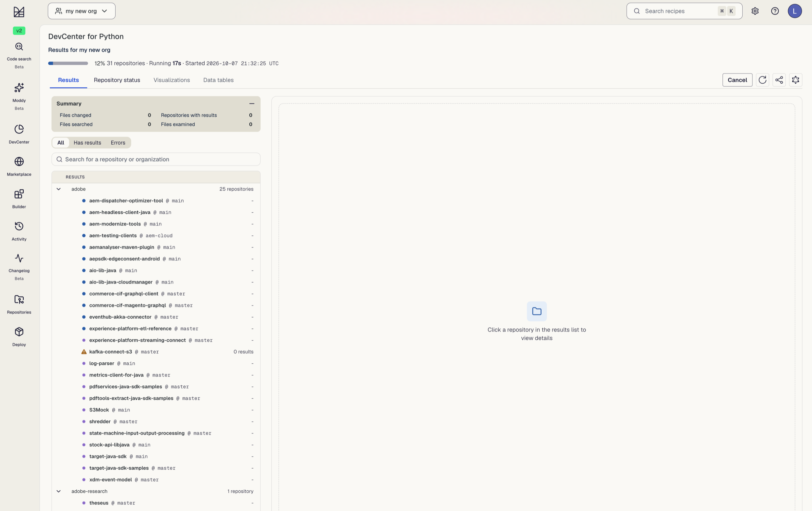The image size is (812, 511).
Task: Select S3Mock repository row
Action: [x=156, y=410]
